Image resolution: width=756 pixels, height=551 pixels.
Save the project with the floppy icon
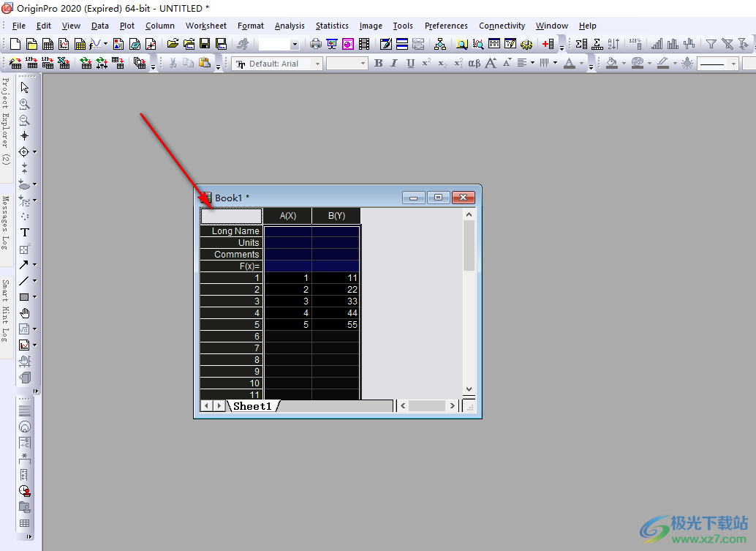[x=205, y=45]
